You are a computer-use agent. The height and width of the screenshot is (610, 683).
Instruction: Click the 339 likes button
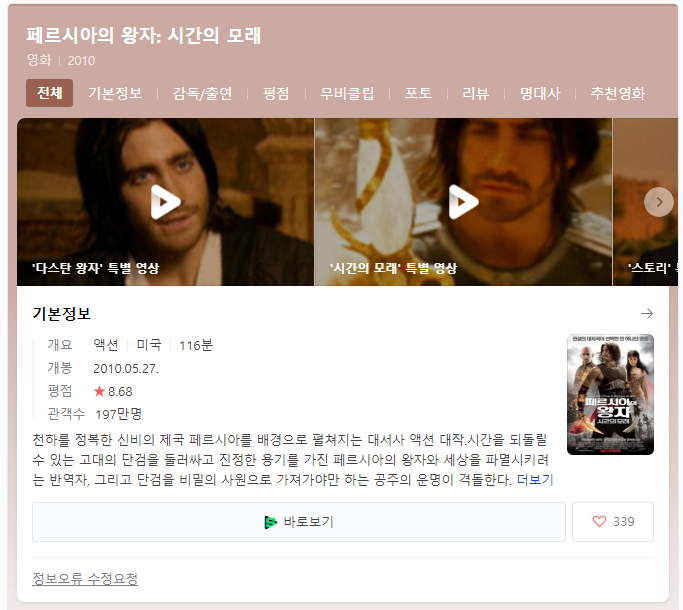point(613,522)
